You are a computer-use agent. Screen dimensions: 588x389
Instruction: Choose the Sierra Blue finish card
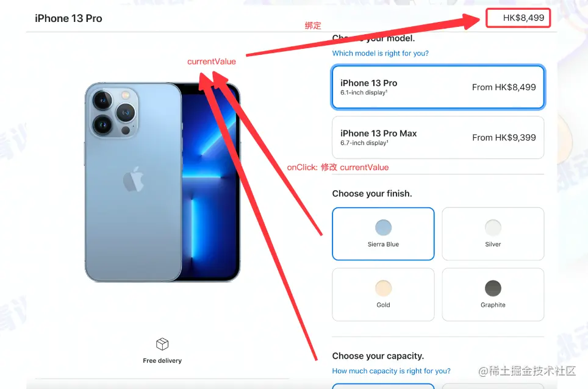click(x=383, y=234)
